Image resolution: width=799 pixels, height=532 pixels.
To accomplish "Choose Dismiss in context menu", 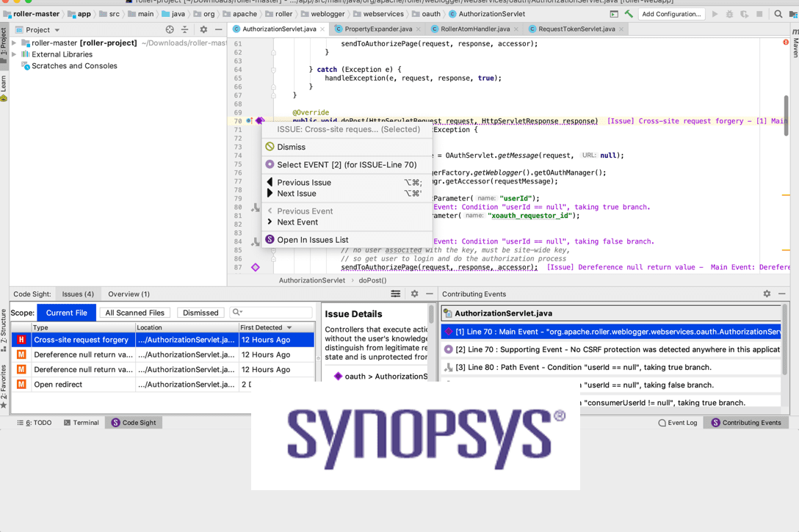I will coord(347,147).
